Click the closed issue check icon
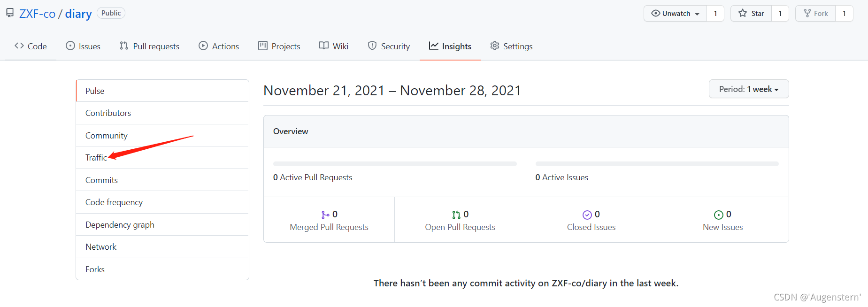The image size is (868, 307). pyautogui.click(x=587, y=215)
